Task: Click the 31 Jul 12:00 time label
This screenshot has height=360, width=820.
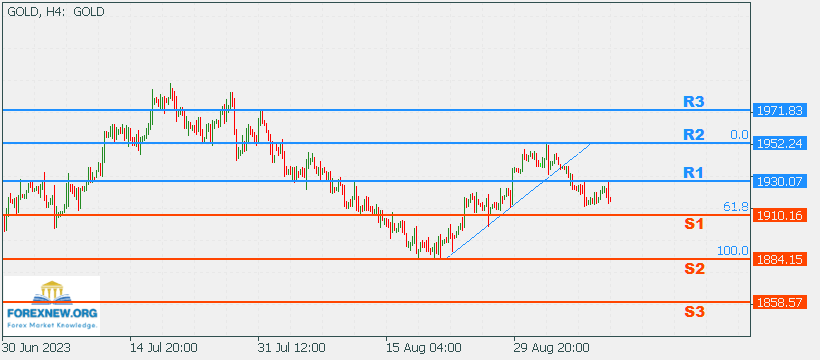Action: (x=291, y=348)
